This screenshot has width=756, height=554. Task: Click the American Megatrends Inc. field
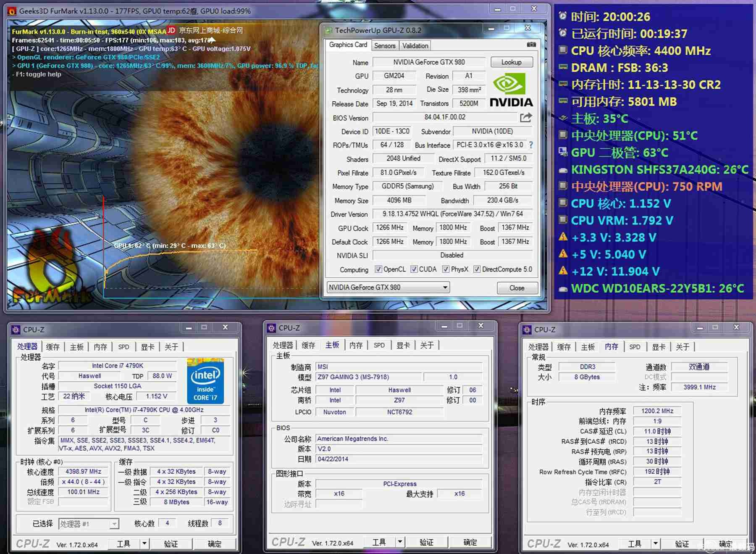click(x=399, y=438)
